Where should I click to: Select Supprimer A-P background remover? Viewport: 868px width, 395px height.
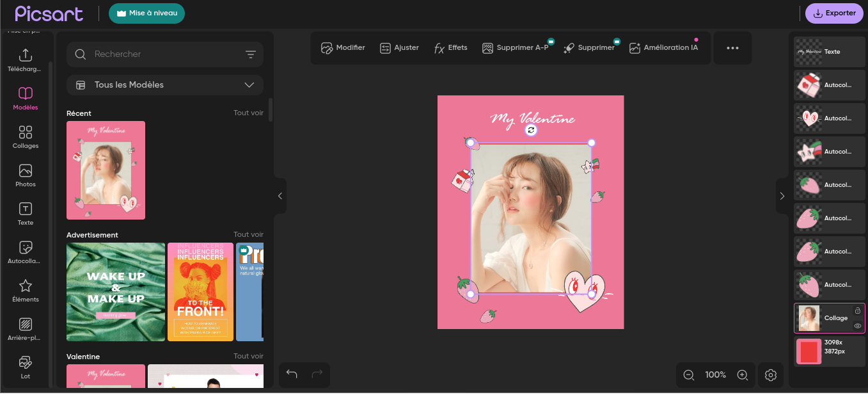coord(516,48)
